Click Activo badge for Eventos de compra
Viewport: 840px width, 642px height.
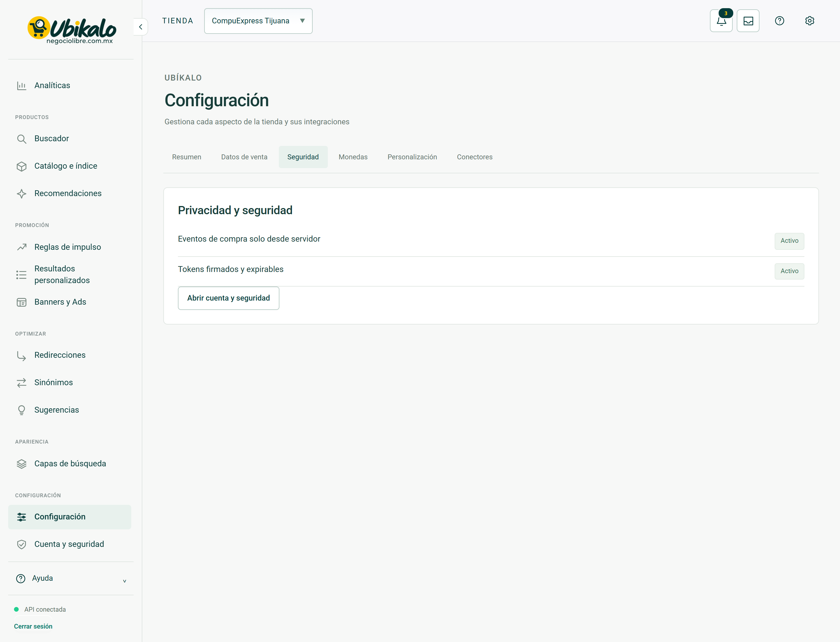coord(789,241)
